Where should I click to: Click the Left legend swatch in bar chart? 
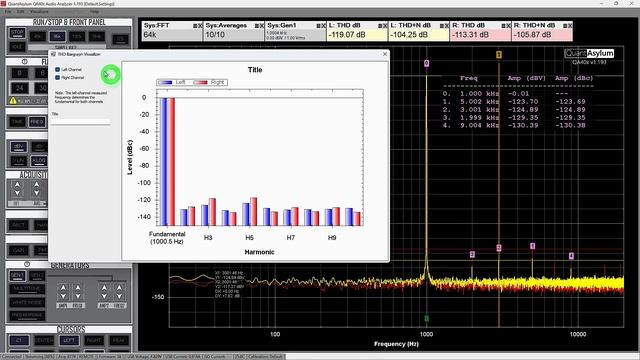(165, 82)
